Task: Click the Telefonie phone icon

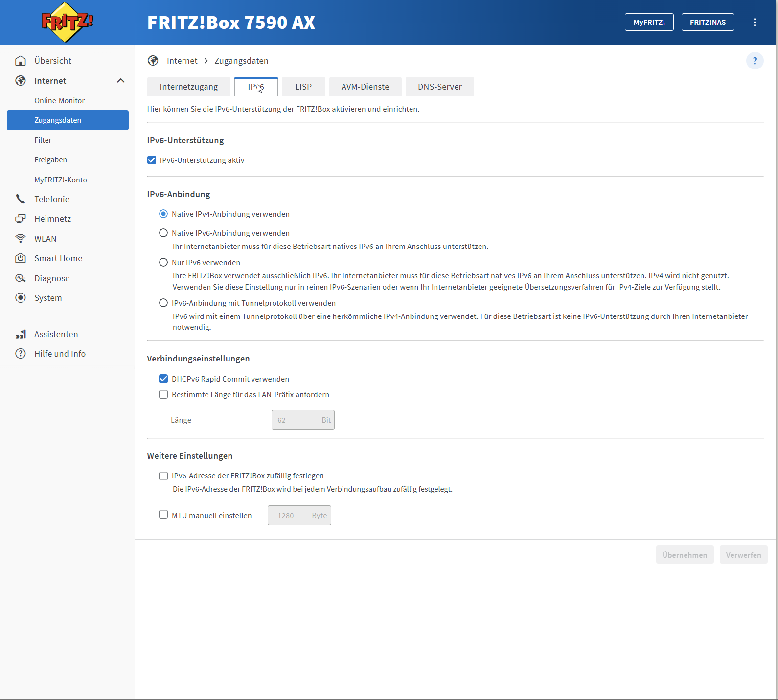Action: [21, 199]
